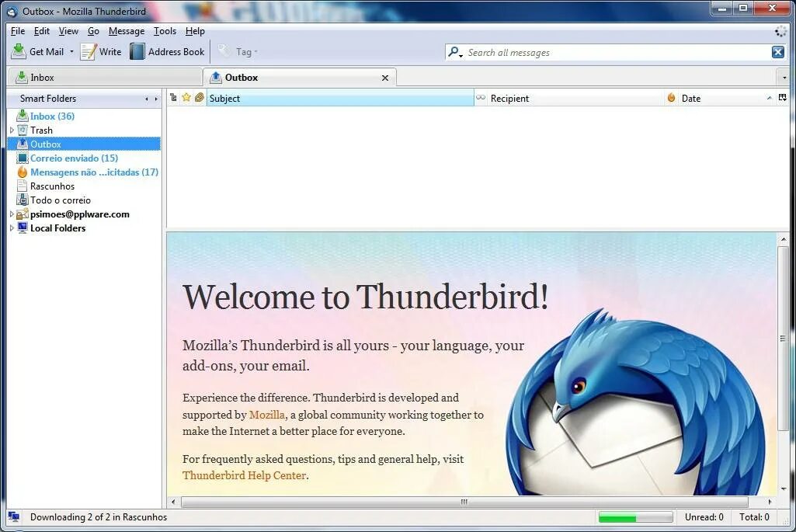
Task: Select psimoes@pplware.com account
Action: pyautogui.click(x=80, y=214)
